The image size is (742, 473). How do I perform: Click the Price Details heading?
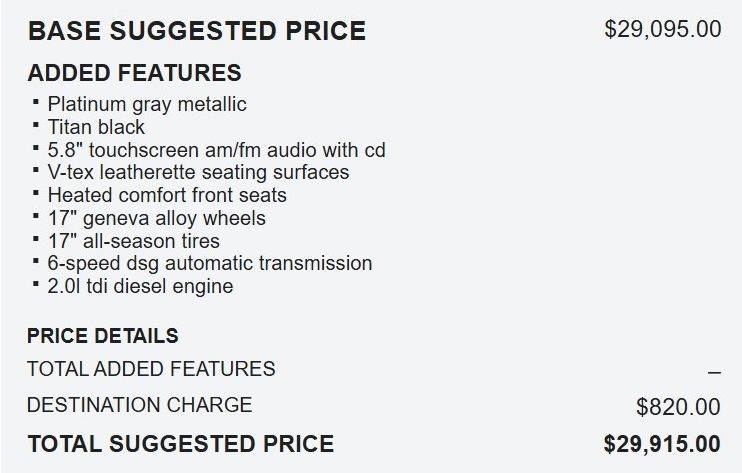tap(103, 336)
